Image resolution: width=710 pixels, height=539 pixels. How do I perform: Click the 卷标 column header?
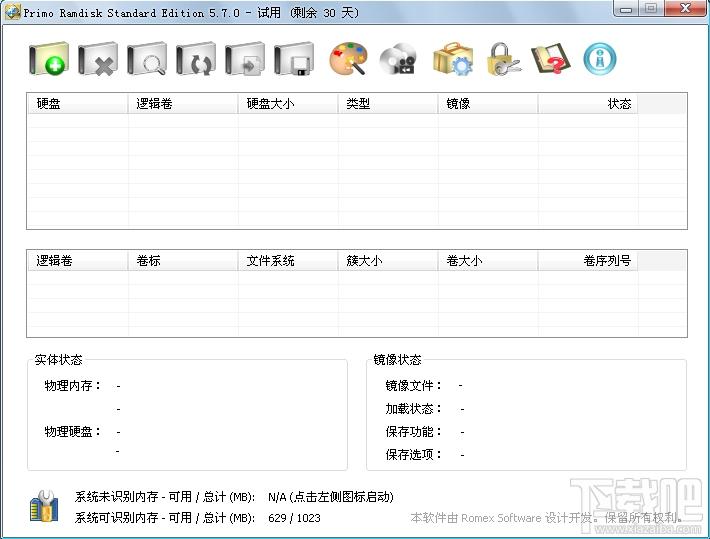coord(183,260)
